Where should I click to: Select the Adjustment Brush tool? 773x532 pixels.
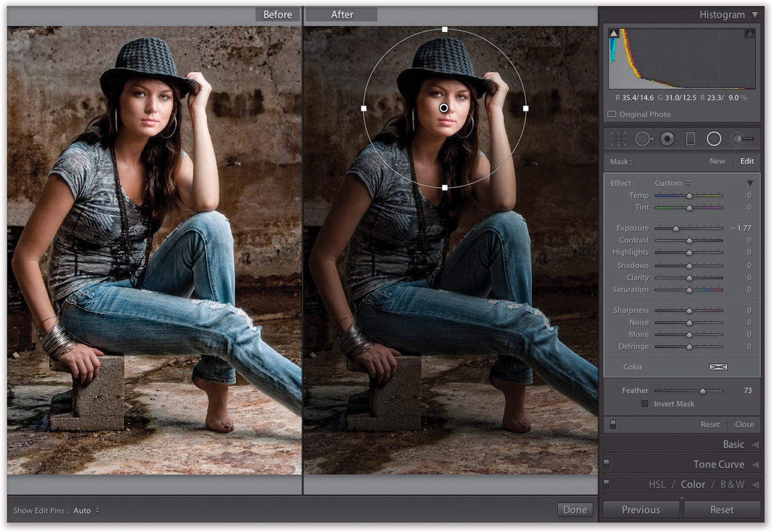click(743, 139)
